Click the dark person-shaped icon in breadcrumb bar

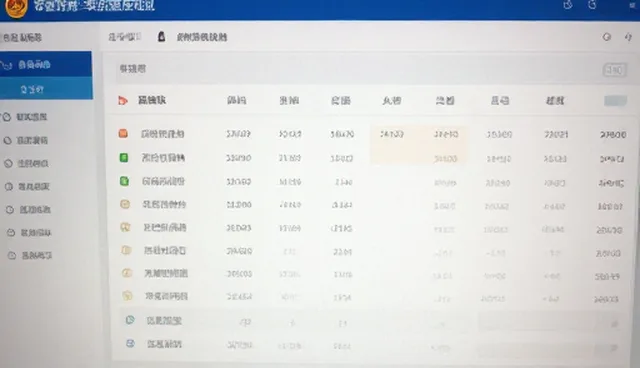[x=162, y=37]
